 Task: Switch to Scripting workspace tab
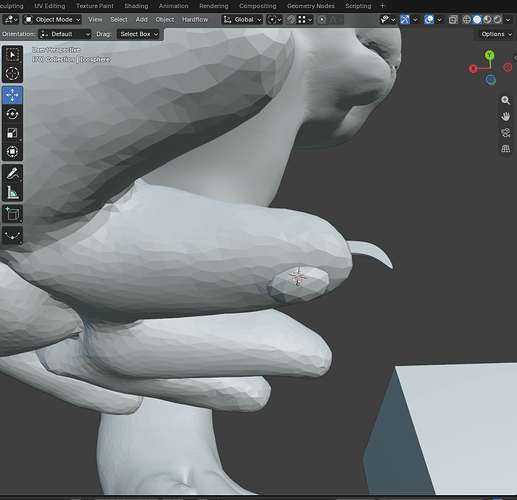click(358, 6)
